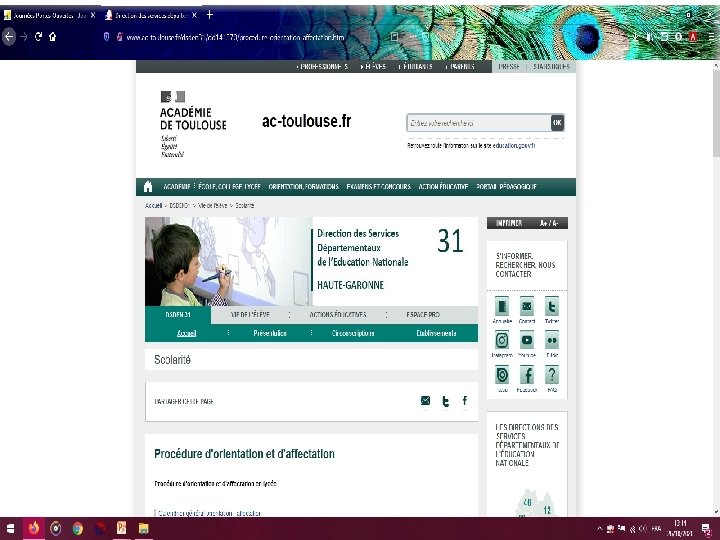Open the Instagram icon
The image size is (720, 540).
click(502, 341)
